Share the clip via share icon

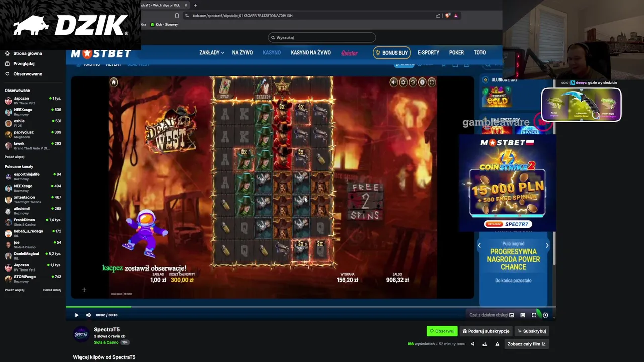point(472,344)
